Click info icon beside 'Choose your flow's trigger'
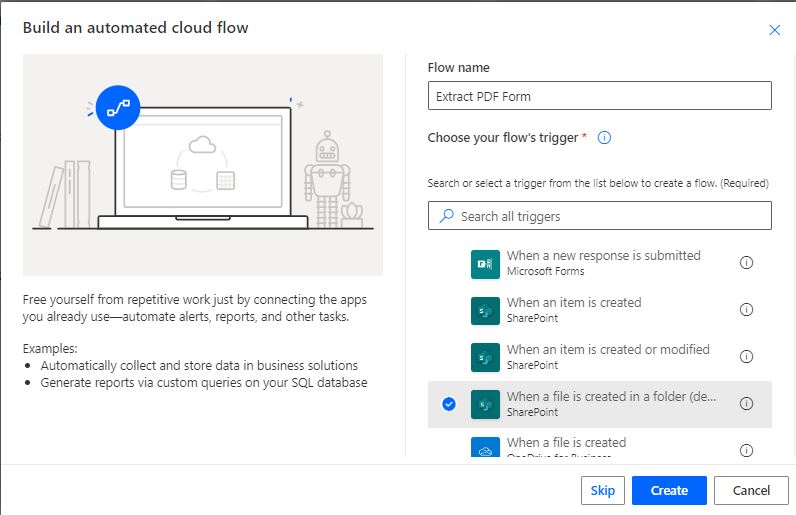The image size is (796, 515). click(604, 138)
